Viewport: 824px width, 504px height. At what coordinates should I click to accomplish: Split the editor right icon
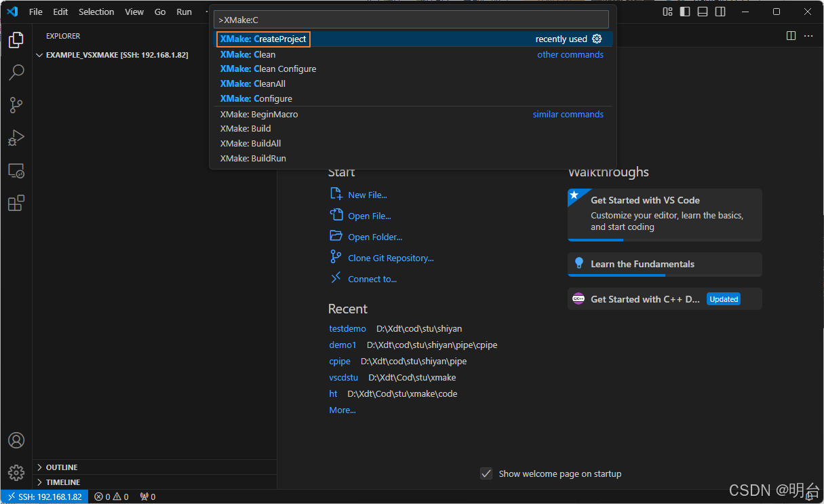791,36
